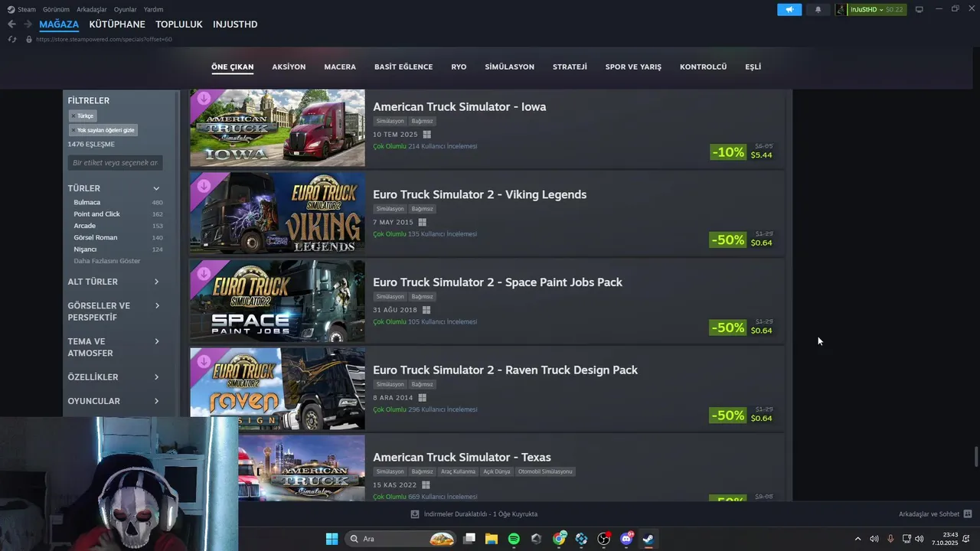
Task: Open American Truck Simulator - Iowa title
Action: tap(459, 106)
